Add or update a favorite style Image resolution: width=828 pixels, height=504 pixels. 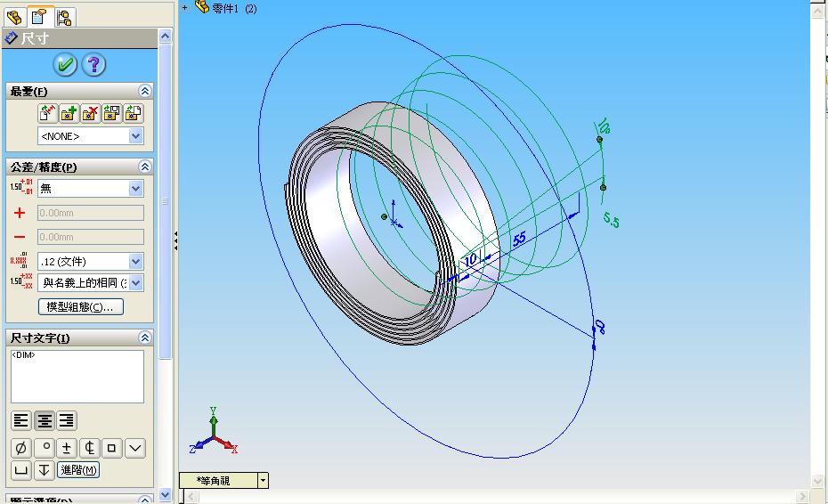point(69,113)
